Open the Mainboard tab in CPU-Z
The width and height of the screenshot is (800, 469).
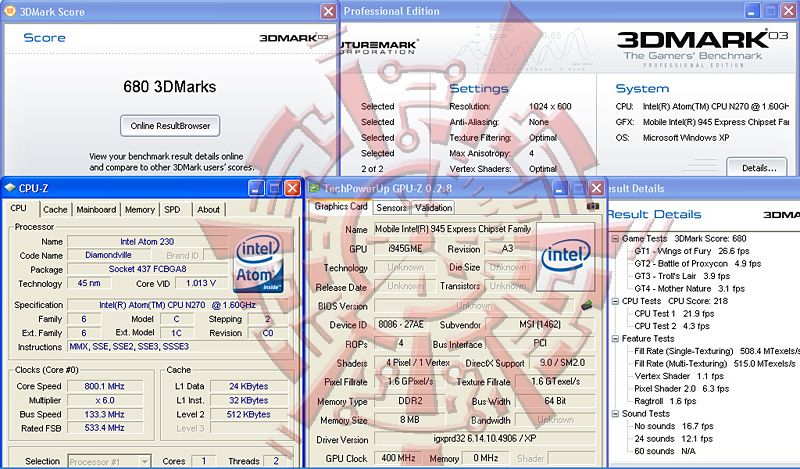pyautogui.click(x=96, y=209)
